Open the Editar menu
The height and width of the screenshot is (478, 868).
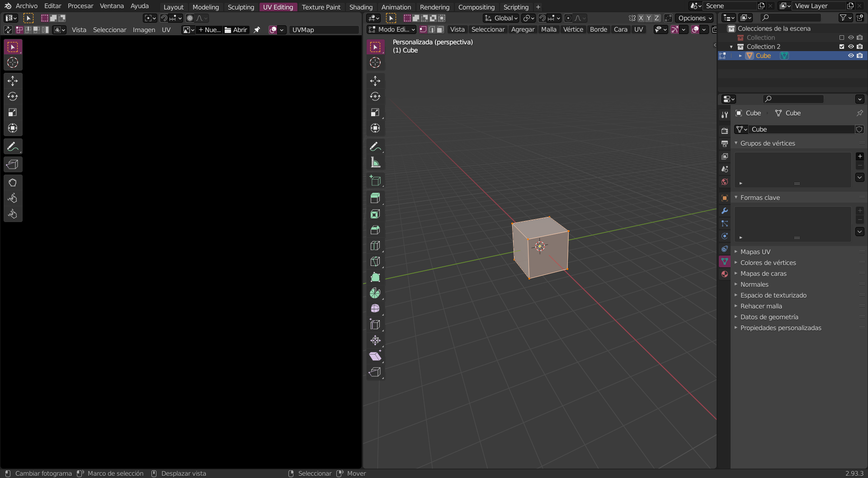[x=52, y=6]
